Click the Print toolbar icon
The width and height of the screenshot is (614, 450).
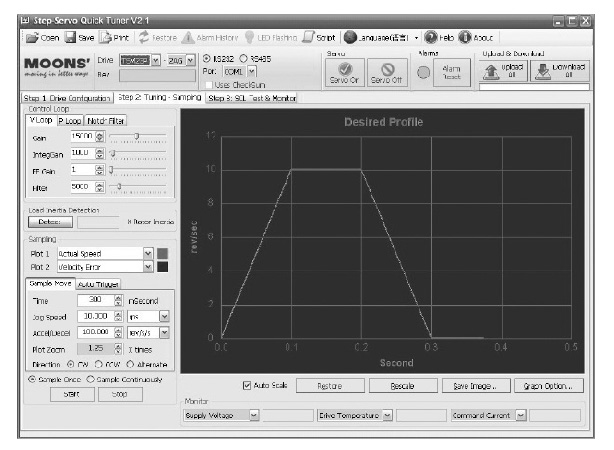(x=105, y=38)
